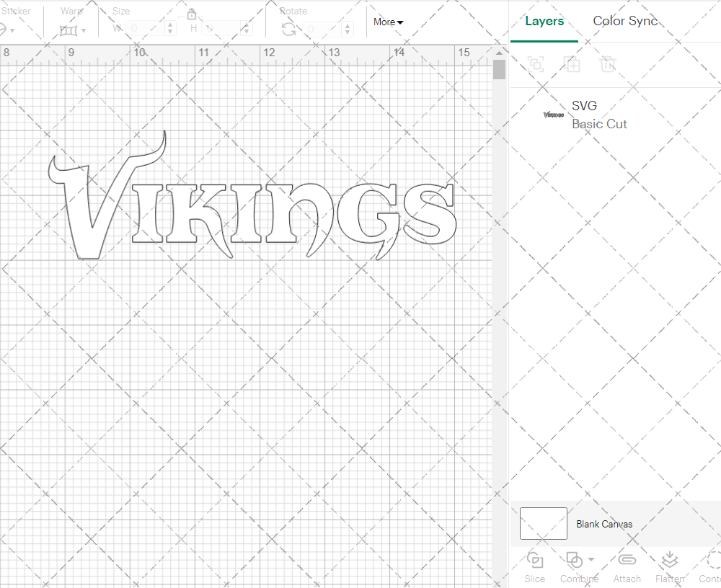
Task: Click the Vikings layer thumbnail
Action: tap(554, 115)
